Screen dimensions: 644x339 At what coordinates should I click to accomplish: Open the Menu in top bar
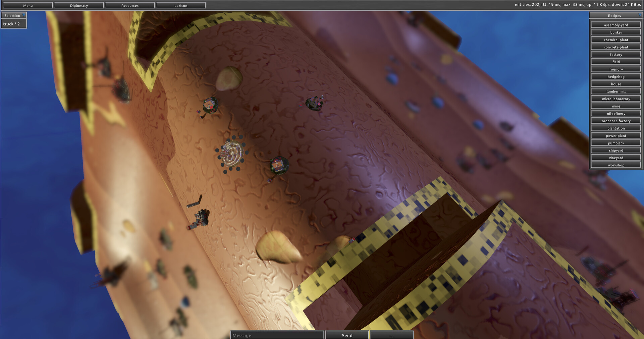point(28,5)
